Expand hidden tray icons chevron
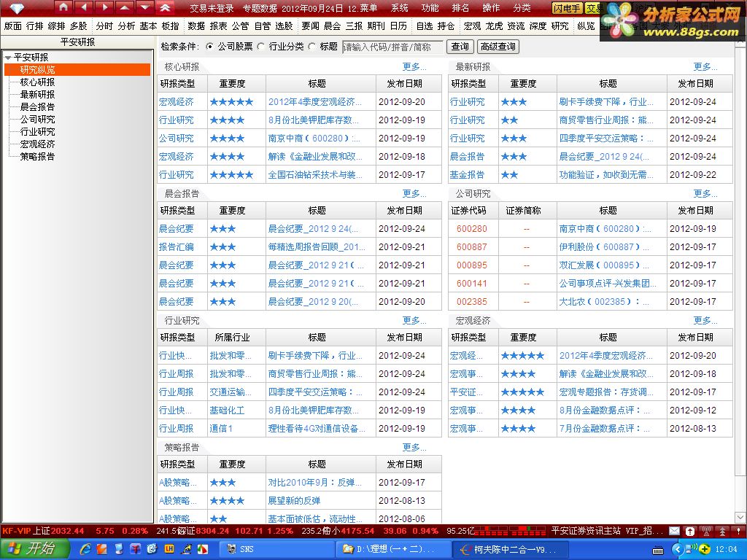 click(x=678, y=549)
